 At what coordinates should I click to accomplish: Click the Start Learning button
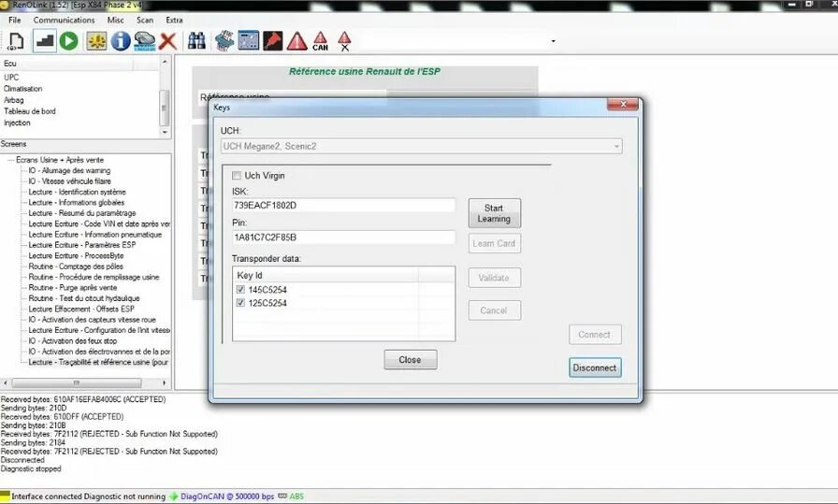(495, 213)
